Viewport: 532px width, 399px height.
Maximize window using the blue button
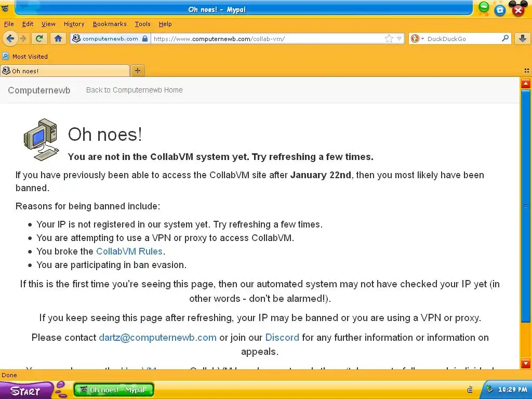coord(499,10)
